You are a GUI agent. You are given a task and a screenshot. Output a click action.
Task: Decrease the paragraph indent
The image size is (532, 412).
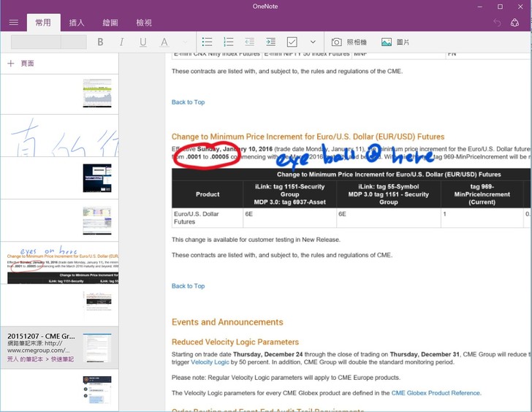pos(250,42)
